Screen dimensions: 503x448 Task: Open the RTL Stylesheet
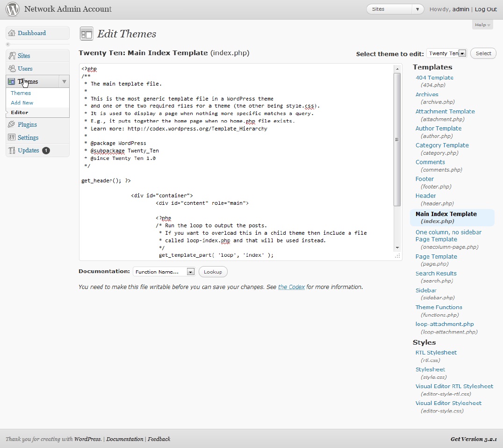(436, 352)
